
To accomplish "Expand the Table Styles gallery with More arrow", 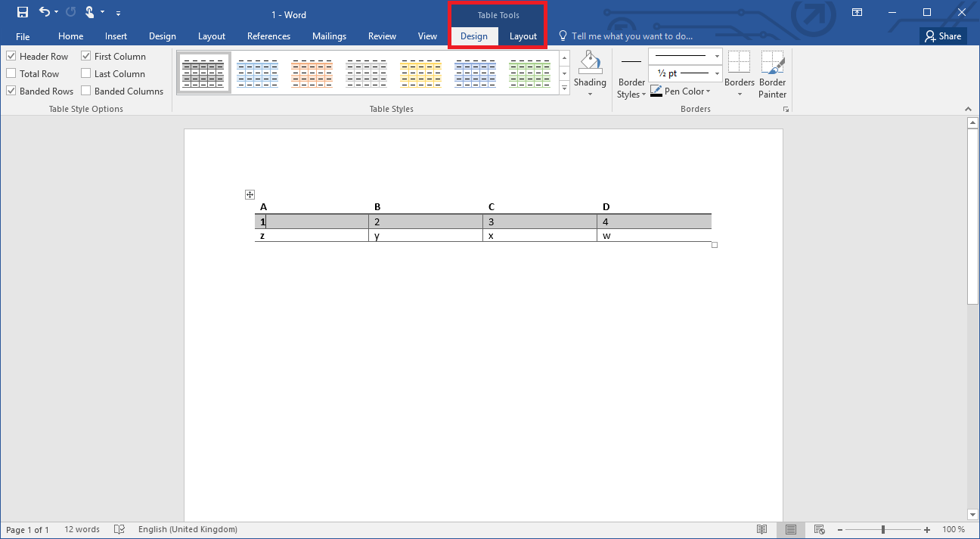I will pyautogui.click(x=564, y=88).
